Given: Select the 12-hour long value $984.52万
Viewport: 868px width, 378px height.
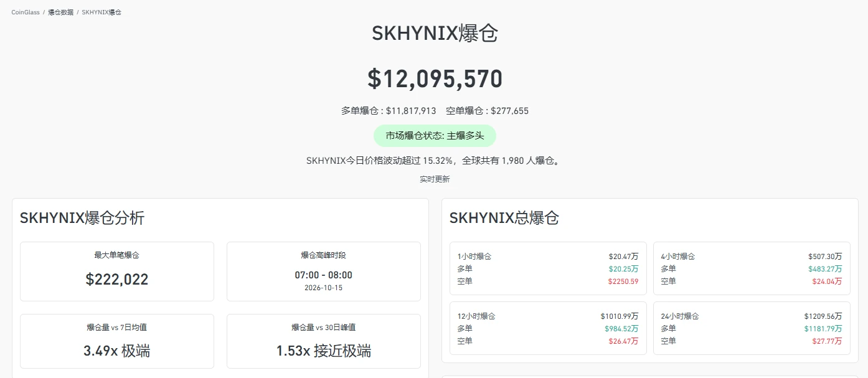Looking at the screenshot, I should coord(621,329).
